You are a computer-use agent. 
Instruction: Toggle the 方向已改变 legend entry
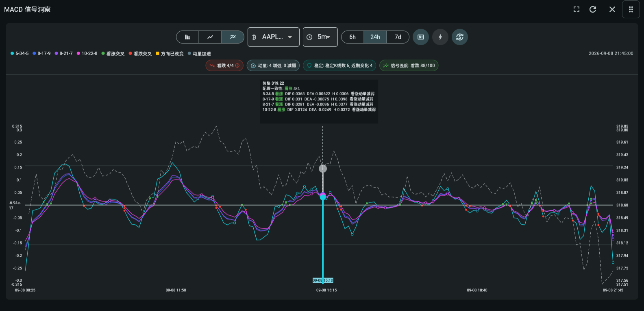pyautogui.click(x=170, y=53)
